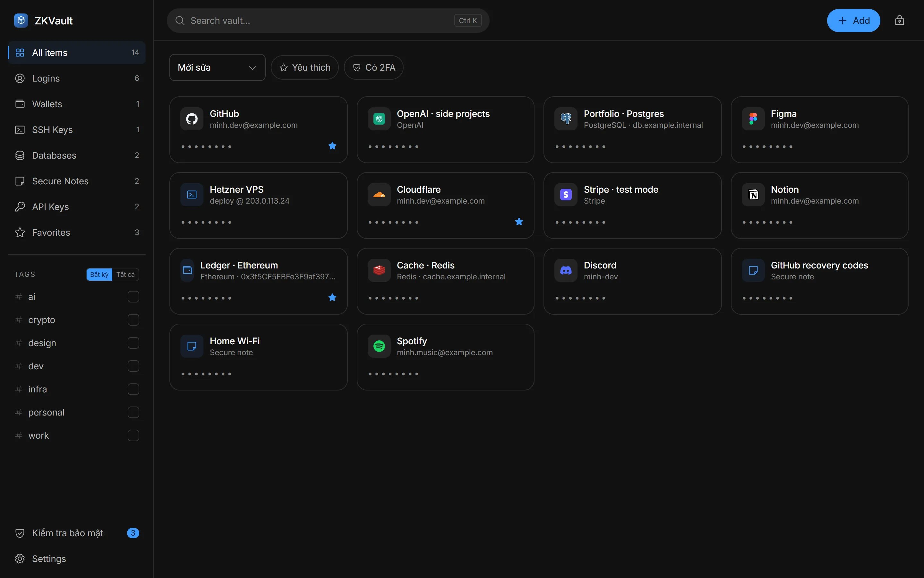This screenshot has width=924, height=578.
Task: Open All items in sidebar
Action: click(x=76, y=52)
